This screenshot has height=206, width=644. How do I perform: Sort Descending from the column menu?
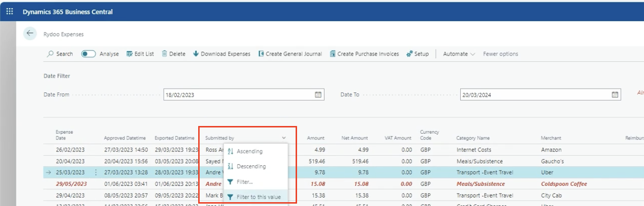[256, 166]
